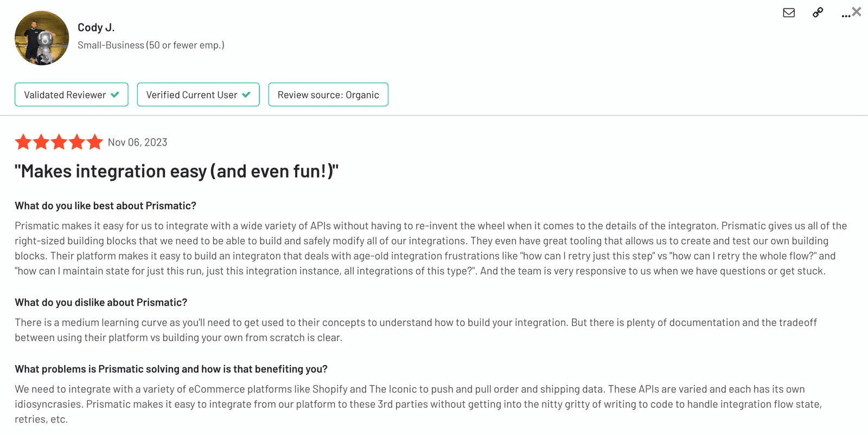Close the review panel with X
Screen dimensions: 868x435
point(857,11)
